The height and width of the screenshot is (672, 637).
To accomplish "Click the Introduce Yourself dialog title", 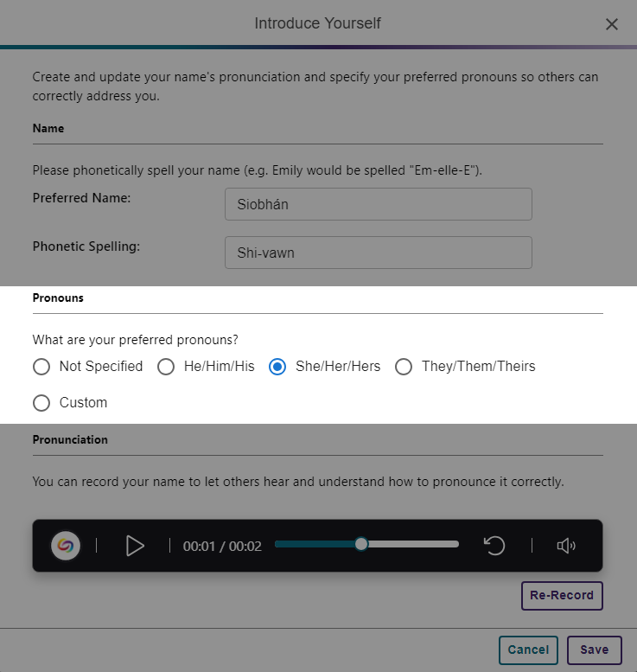I will [x=317, y=23].
